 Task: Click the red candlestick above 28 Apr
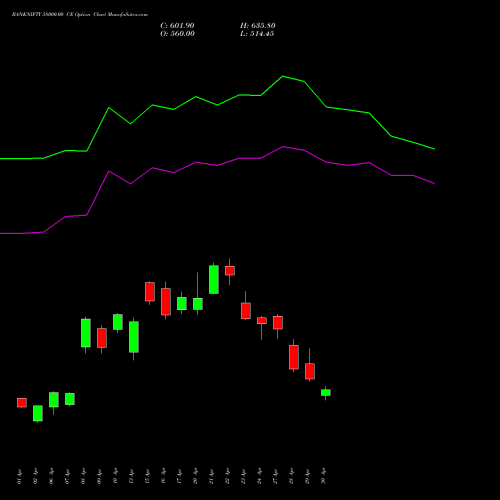294,357
